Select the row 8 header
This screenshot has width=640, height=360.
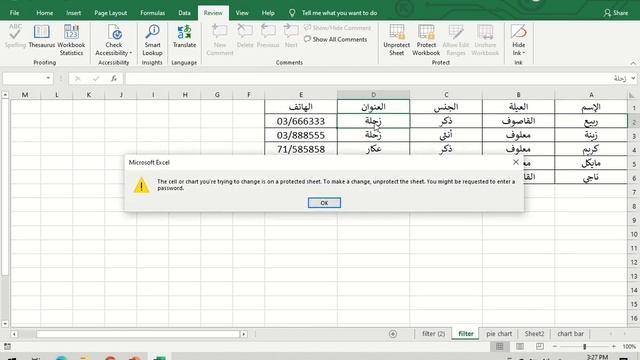634,206
